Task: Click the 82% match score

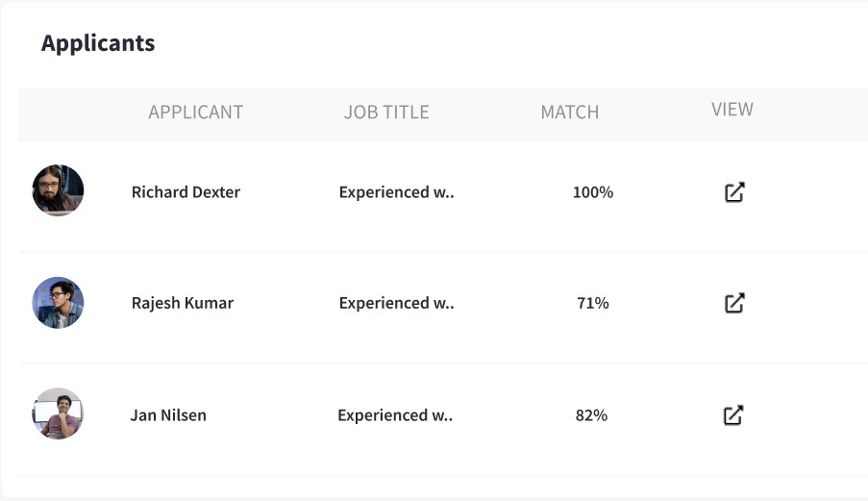Action: point(592,415)
